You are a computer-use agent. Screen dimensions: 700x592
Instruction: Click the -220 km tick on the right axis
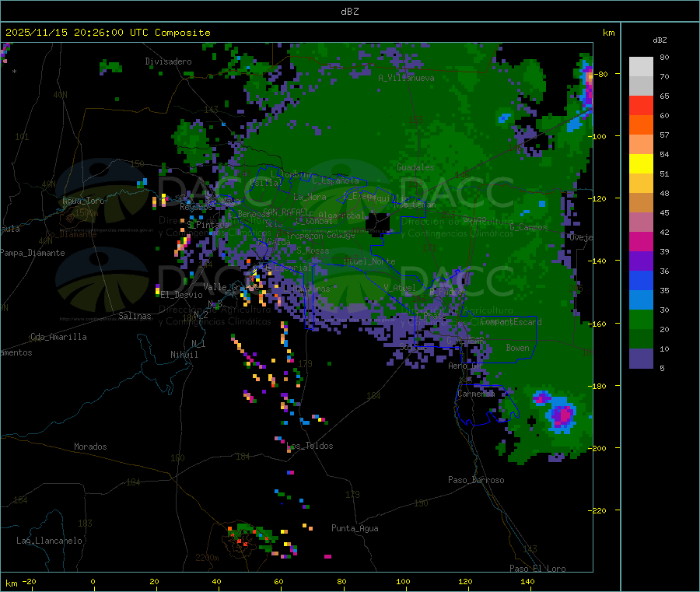[598, 510]
